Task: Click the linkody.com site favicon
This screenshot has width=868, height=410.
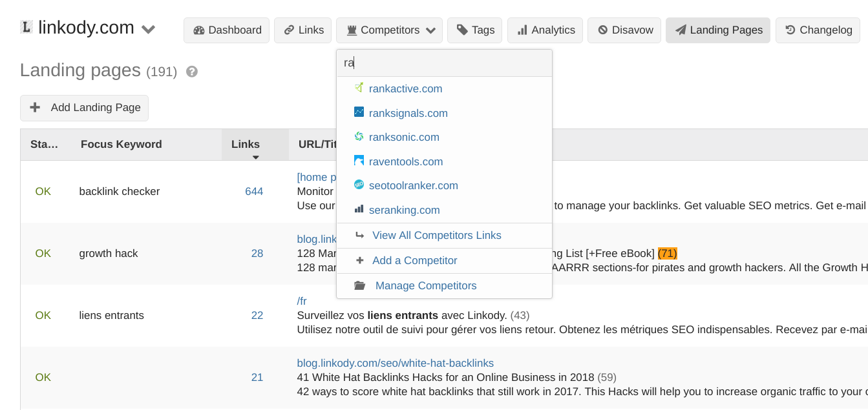Action: [26, 27]
